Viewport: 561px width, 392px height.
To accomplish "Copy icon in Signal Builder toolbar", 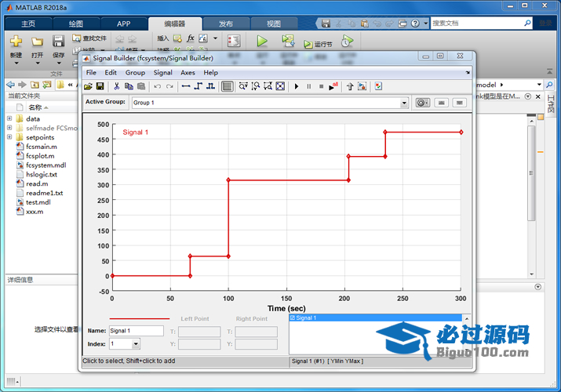I will 129,86.
